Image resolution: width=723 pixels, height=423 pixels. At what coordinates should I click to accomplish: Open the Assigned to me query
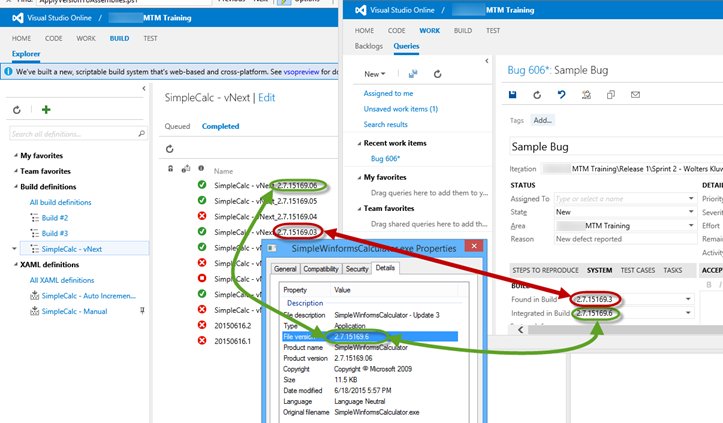tap(388, 93)
